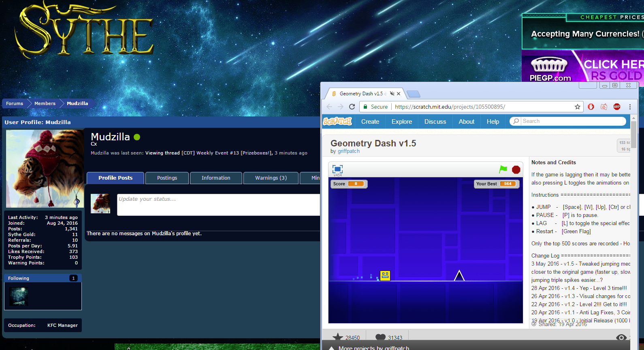The width and height of the screenshot is (644, 350).
Task: Go back in the Chrome browser window
Action: (329, 107)
